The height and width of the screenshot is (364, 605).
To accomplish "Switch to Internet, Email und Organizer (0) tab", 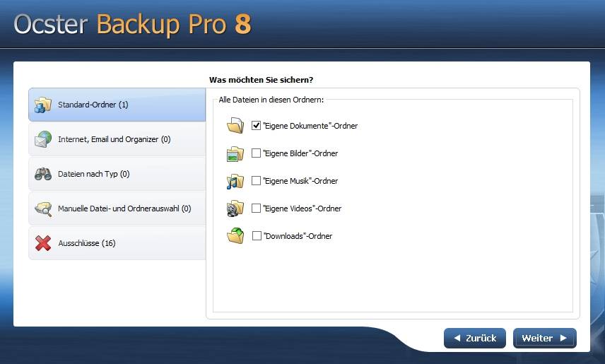I will tap(117, 139).
